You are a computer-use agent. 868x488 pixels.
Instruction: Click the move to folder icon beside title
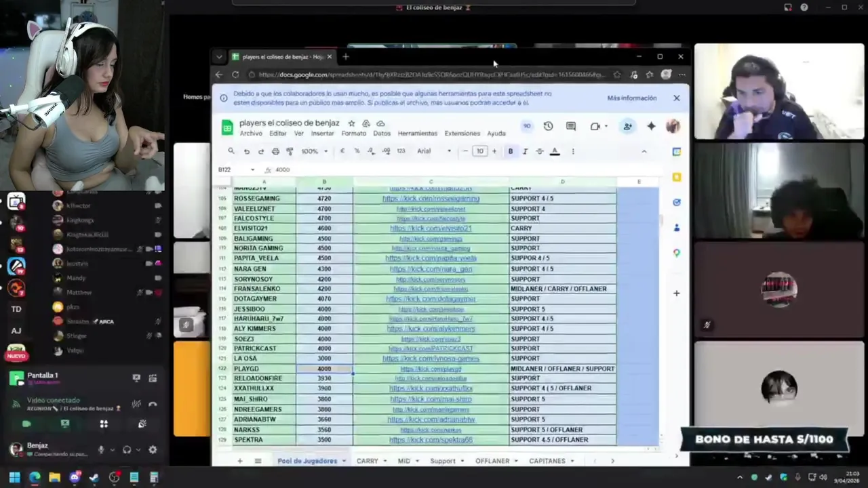(x=366, y=123)
